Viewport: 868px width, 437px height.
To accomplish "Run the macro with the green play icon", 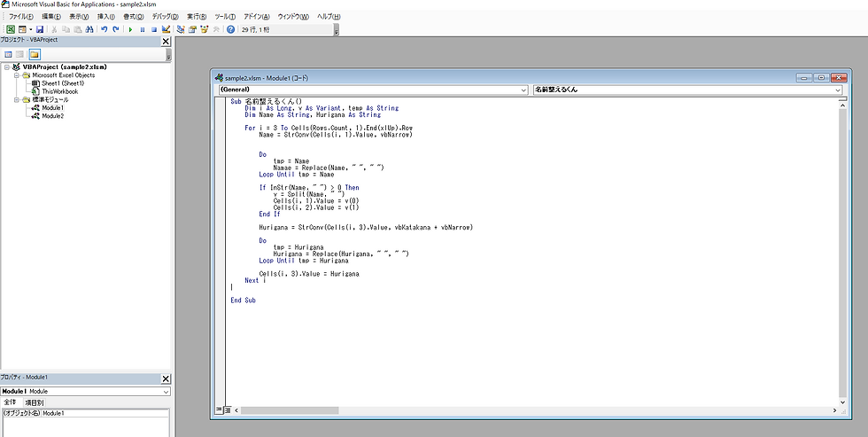I will click(x=131, y=29).
